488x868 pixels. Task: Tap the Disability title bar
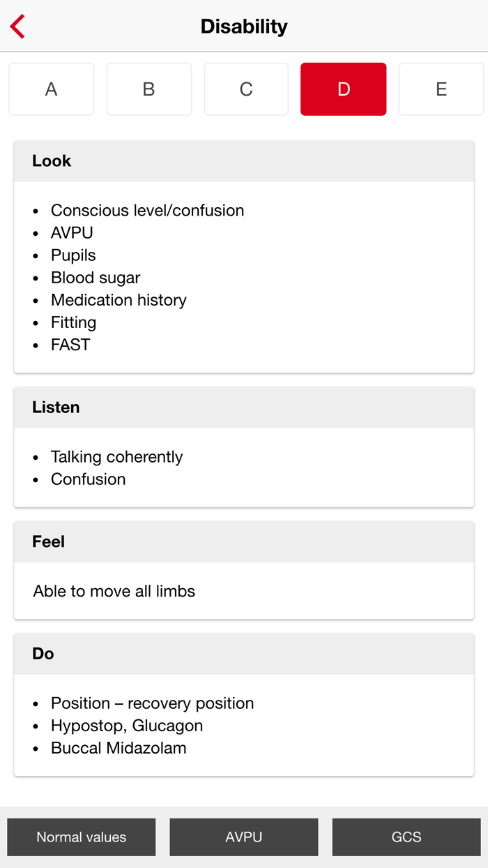pyautogui.click(x=244, y=26)
